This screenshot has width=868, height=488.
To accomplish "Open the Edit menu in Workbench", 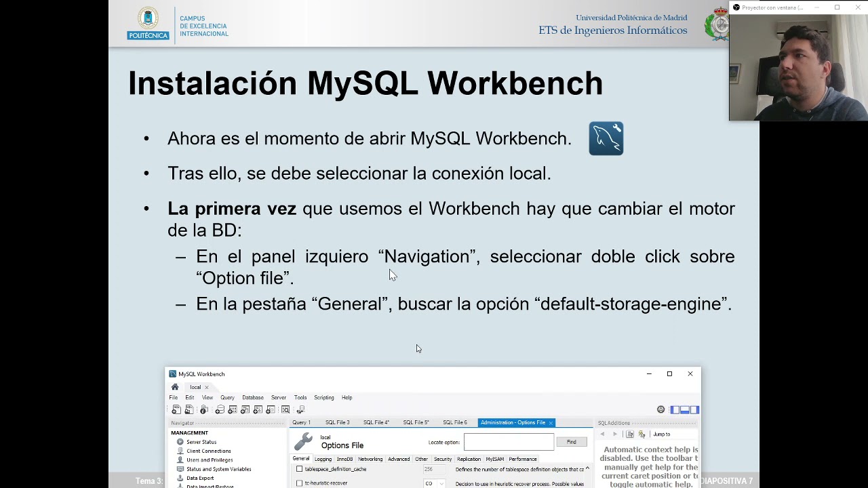I will (190, 397).
